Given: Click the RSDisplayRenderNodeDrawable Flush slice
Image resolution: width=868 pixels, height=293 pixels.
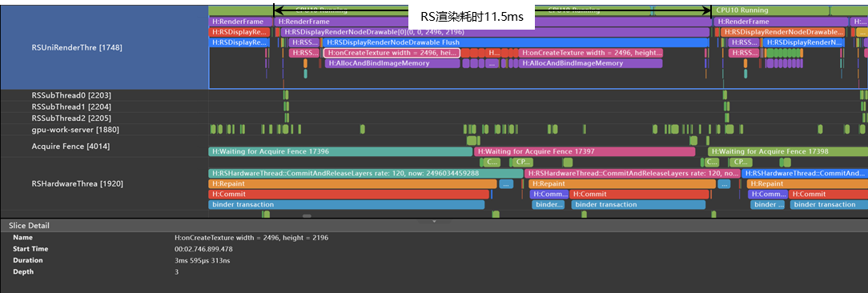Looking at the screenshot, I should pyautogui.click(x=516, y=42).
